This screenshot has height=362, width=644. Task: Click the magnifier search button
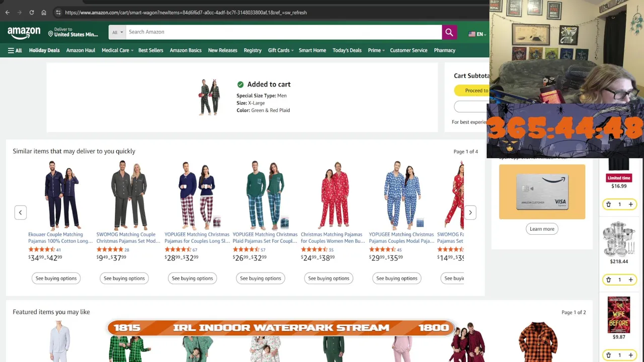coord(449,32)
